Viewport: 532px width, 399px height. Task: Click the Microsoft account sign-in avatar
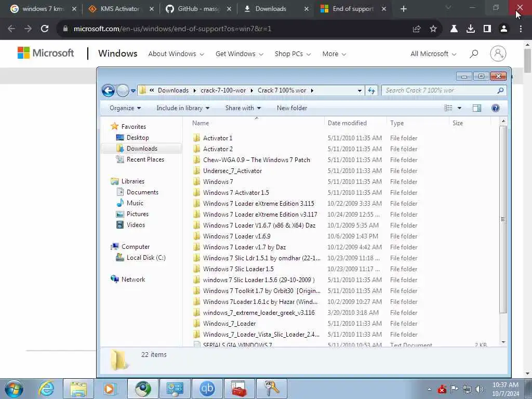[498, 54]
